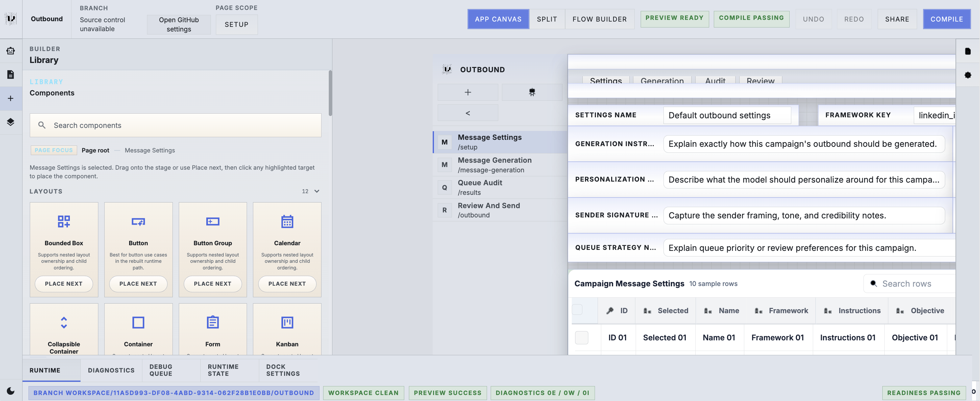Select the robot assistant icon in the left sidebar

coord(10,51)
